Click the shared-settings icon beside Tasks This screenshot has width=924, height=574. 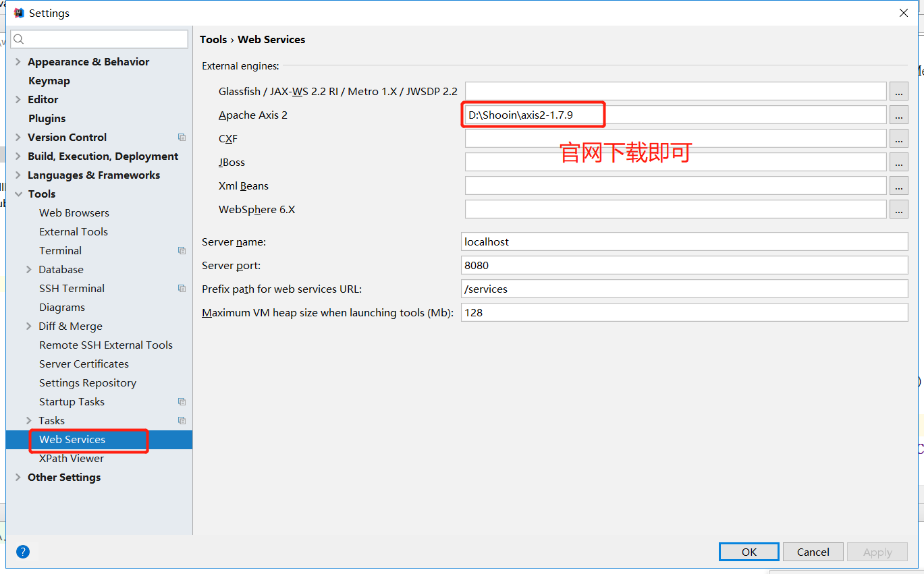tap(182, 420)
